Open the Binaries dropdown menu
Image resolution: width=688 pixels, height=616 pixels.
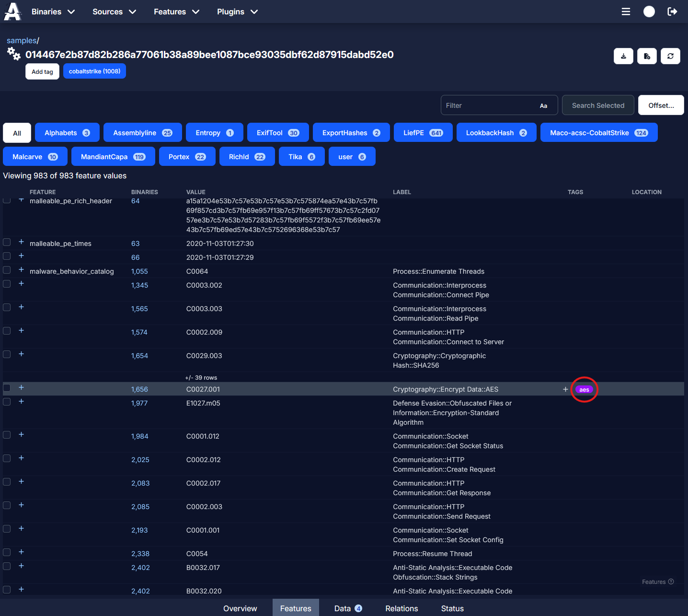click(x=53, y=12)
